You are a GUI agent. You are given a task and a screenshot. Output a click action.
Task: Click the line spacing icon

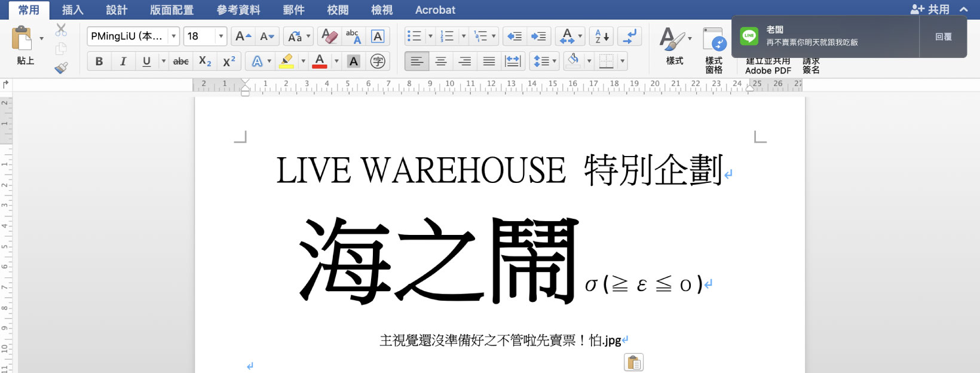point(541,61)
